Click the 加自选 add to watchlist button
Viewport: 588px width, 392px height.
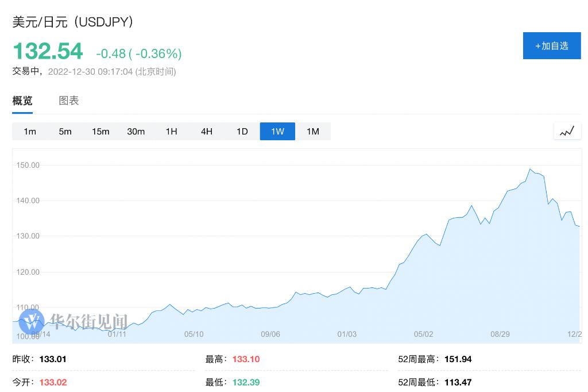coord(551,46)
